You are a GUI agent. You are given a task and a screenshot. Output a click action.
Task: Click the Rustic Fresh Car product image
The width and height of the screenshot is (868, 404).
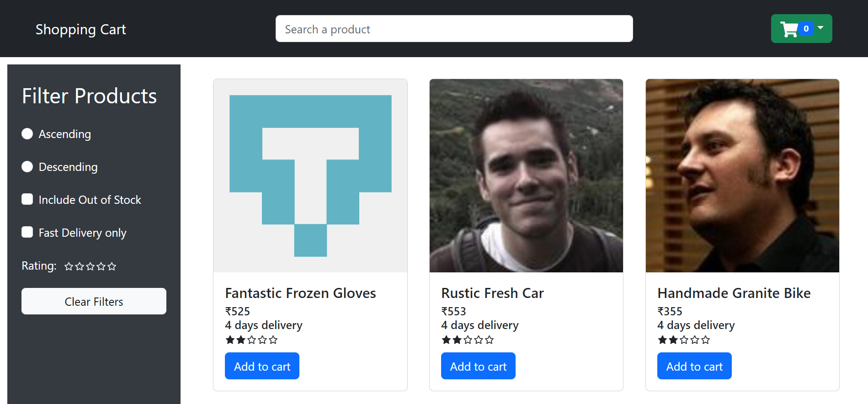pyautogui.click(x=526, y=176)
